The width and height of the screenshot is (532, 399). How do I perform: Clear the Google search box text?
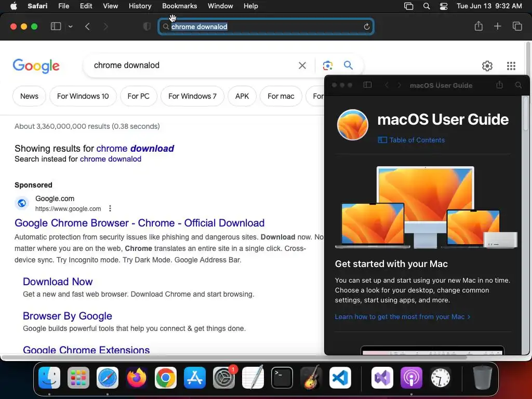coord(302,65)
